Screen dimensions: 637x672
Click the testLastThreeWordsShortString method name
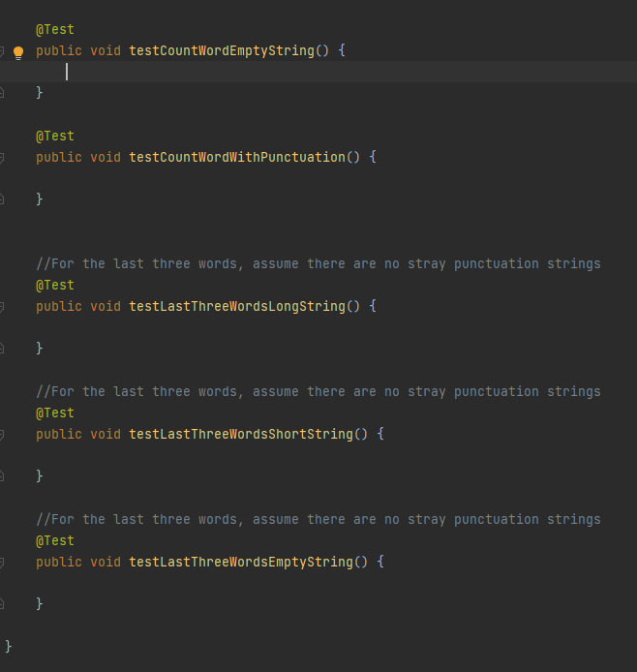coord(241,434)
